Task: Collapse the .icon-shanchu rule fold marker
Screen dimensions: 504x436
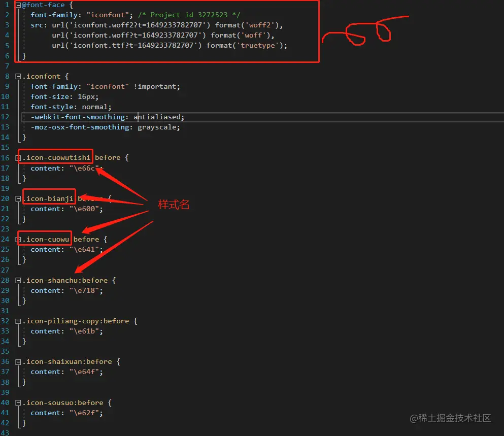Action: [x=18, y=280]
